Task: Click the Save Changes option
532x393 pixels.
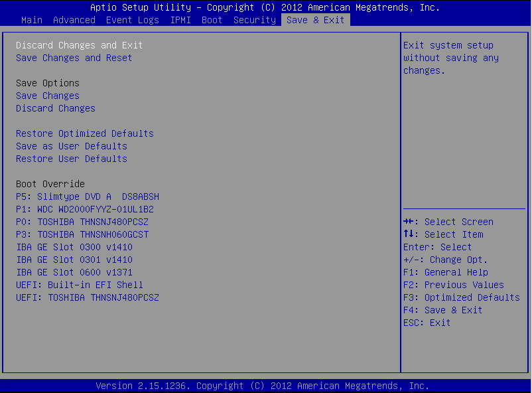Action: (48, 96)
